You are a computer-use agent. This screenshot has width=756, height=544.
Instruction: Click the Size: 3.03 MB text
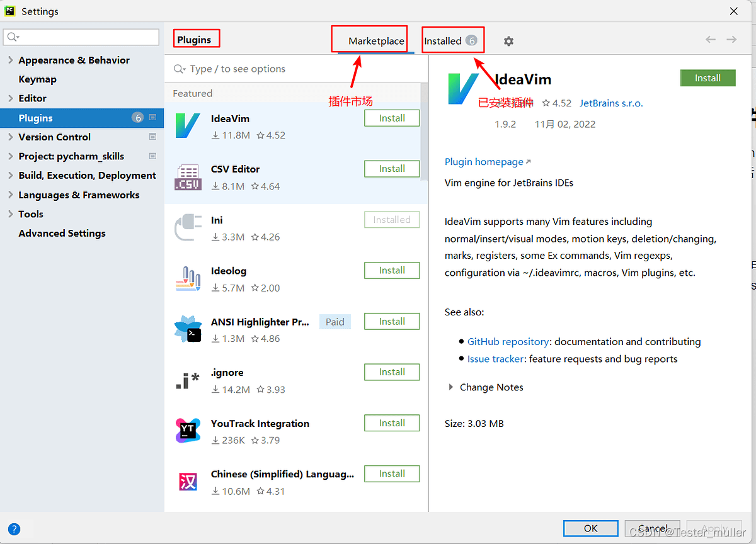point(474,424)
